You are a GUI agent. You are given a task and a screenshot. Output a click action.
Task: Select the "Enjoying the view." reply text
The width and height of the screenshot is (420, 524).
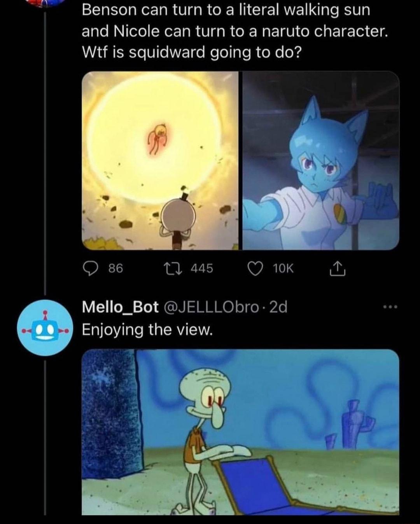(147, 330)
